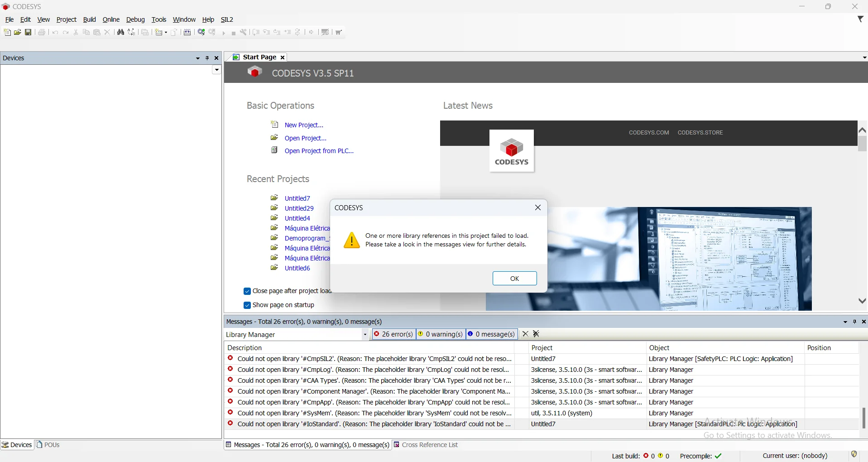Toggle Show page on startup checkbox
Viewport: 868px width, 462px height.
tap(247, 305)
